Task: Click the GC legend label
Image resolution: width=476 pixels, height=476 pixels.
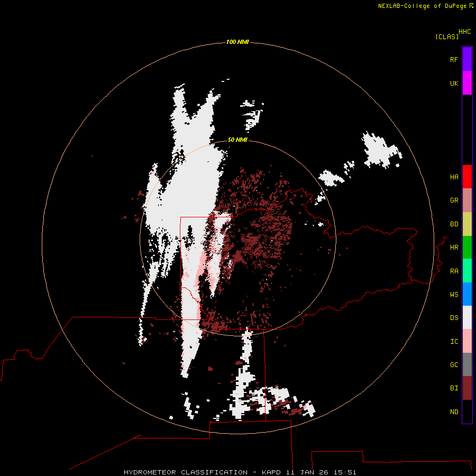Action: click(454, 364)
